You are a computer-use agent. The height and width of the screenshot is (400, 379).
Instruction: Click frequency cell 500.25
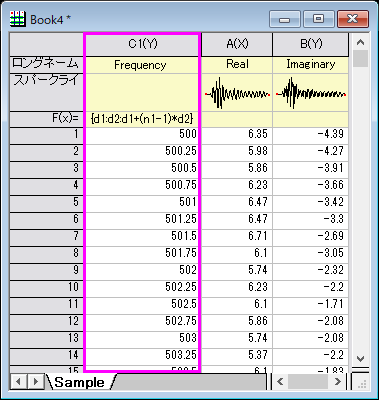[142, 153]
